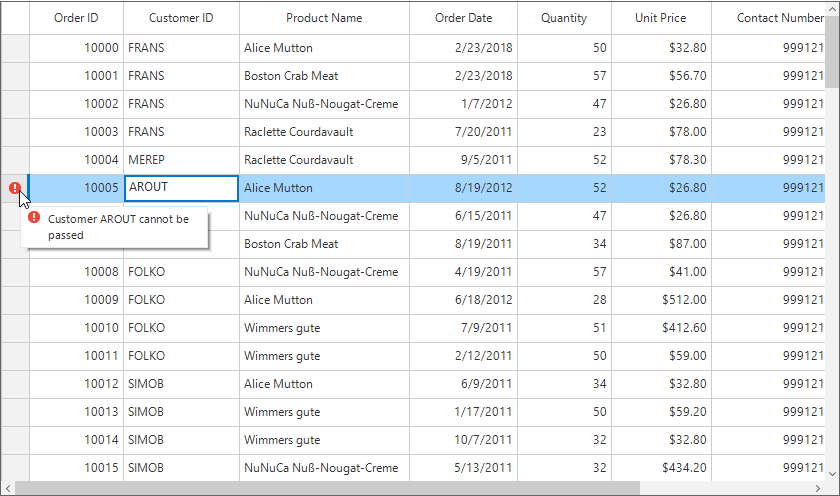This screenshot has width=840, height=496.
Task: Click the horizontal scrollbar thumb
Action: tap(327, 488)
